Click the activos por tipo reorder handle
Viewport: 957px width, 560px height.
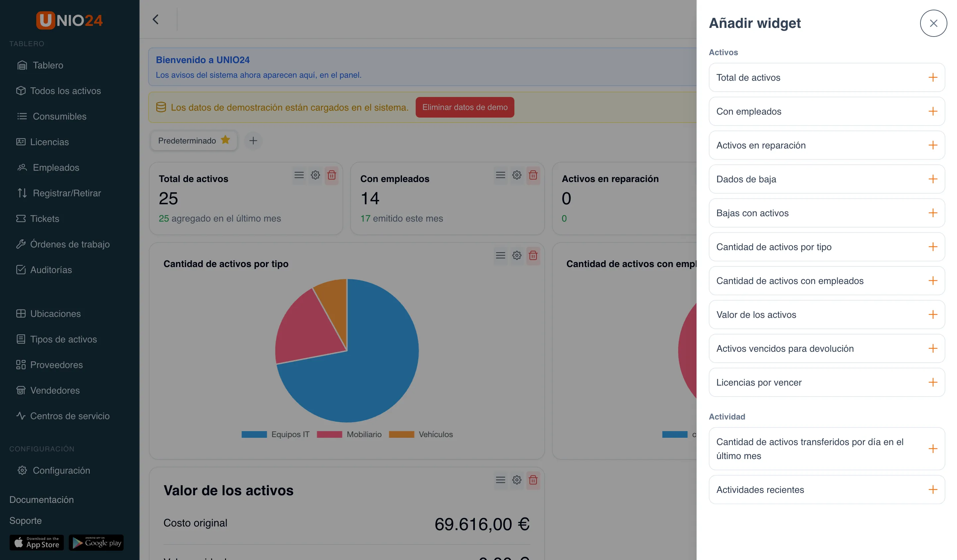click(500, 255)
